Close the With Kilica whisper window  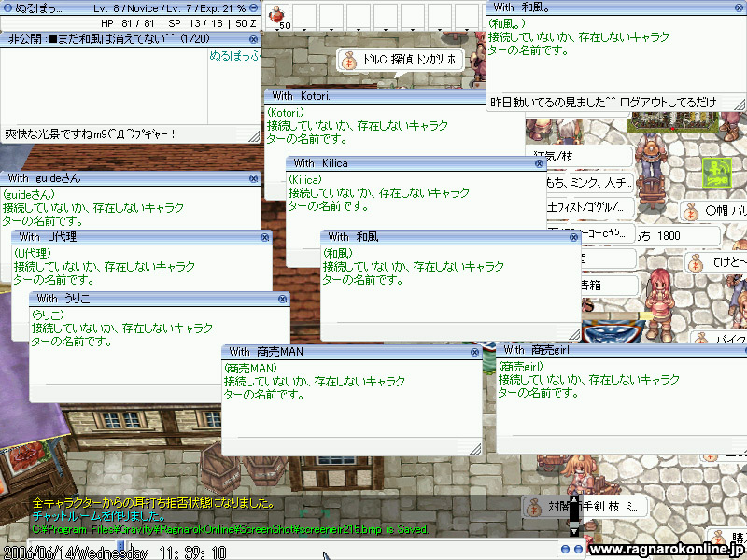click(539, 163)
